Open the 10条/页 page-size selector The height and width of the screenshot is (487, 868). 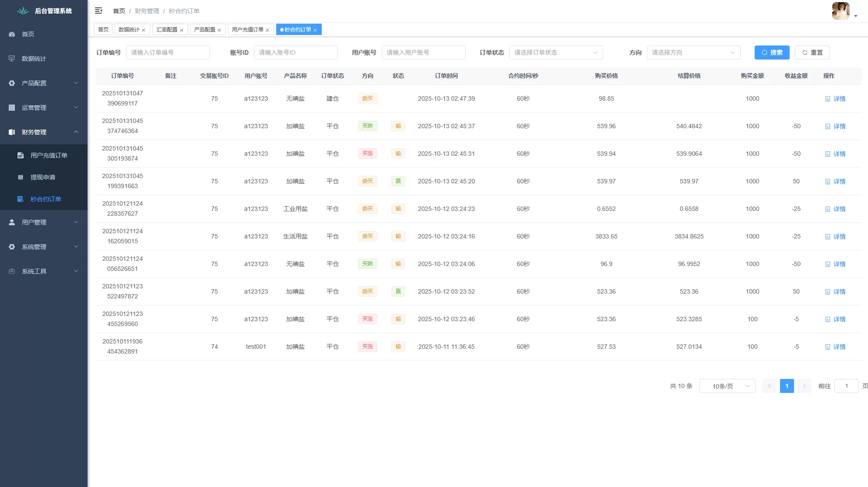click(x=727, y=386)
